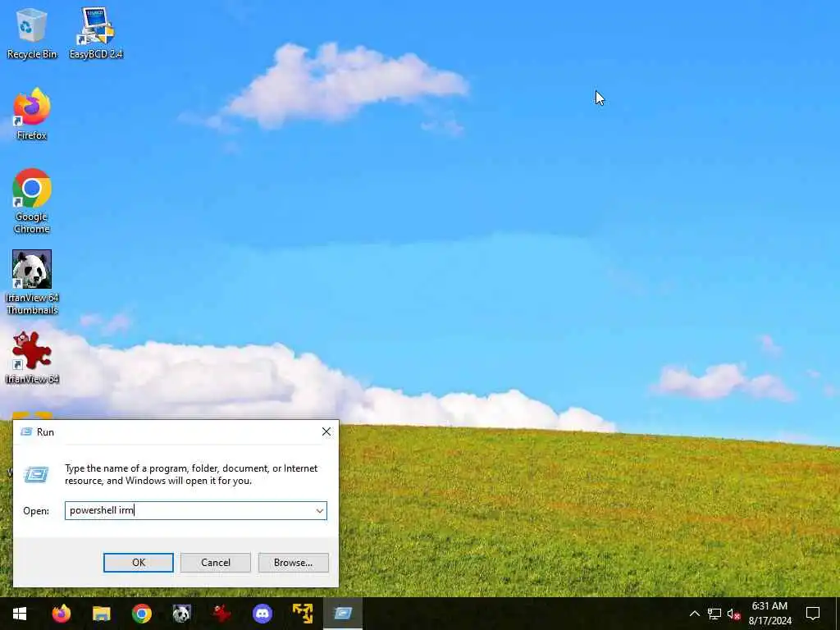Screen dimensions: 840x630
Task: Click the Run title bar icon
Action: (25, 431)
